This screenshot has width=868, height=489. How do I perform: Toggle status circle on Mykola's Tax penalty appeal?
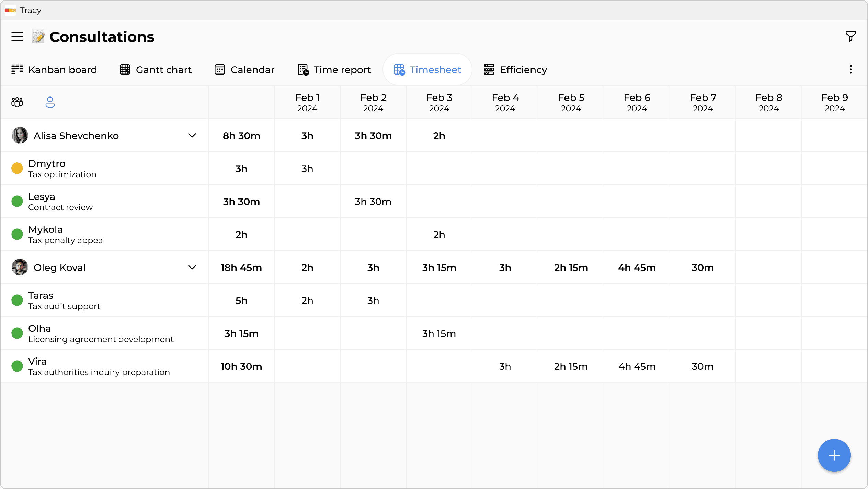pyautogui.click(x=17, y=234)
